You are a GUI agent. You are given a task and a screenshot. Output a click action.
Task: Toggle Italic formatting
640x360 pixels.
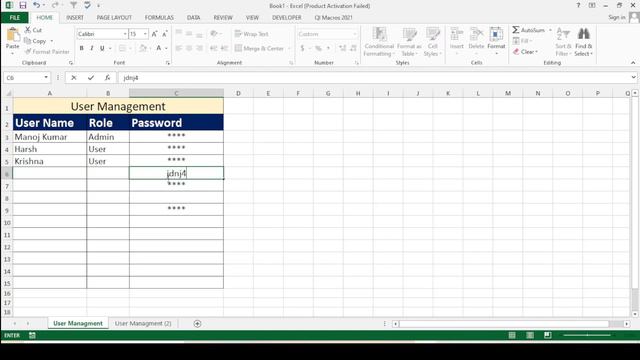point(92,48)
